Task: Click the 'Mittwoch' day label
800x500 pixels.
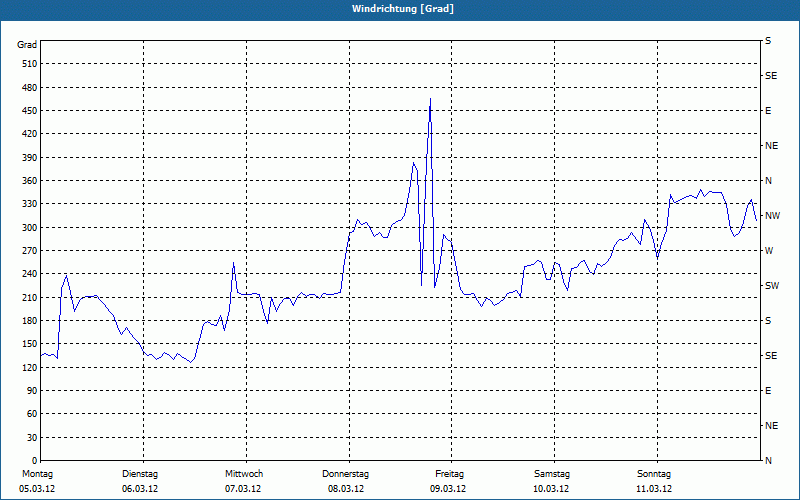Action: [x=244, y=474]
